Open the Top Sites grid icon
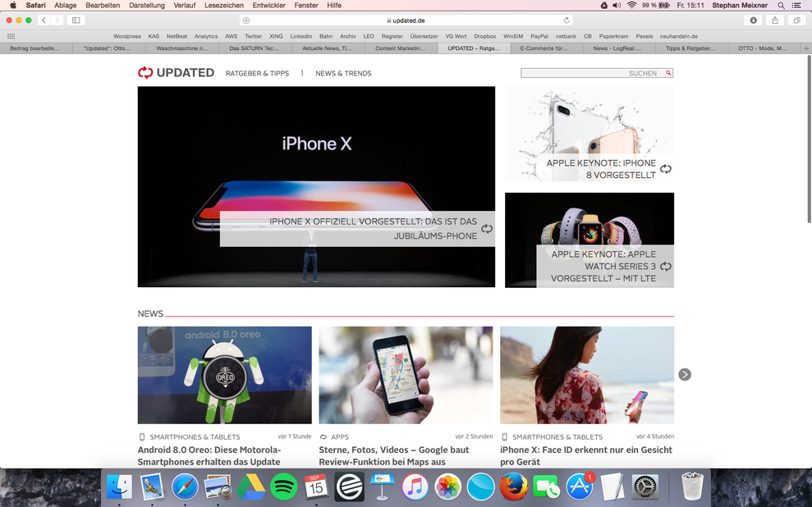The height and width of the screenshot is (507, 812). pyautogui.click(x=11, y=36)
